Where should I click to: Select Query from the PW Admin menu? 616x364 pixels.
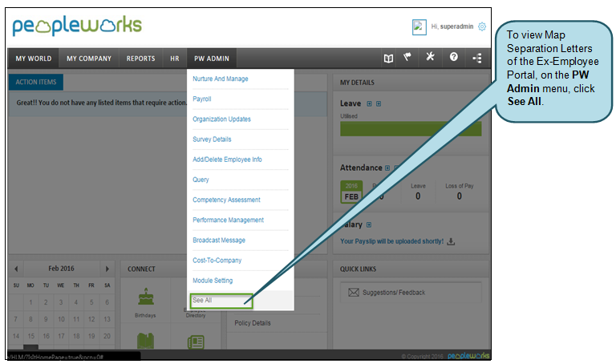click(201, 180)
